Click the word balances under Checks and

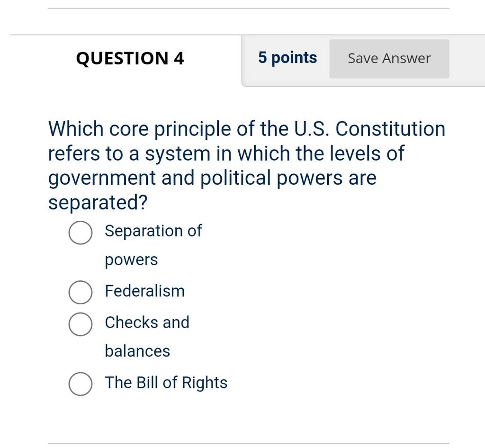pyautogui.click(x=137, y=351)
